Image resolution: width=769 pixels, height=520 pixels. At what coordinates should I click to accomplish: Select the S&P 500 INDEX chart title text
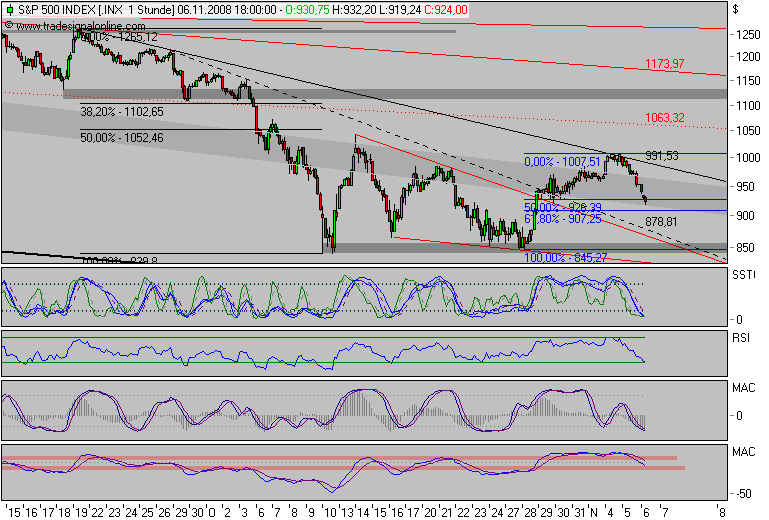coord(56,10)
